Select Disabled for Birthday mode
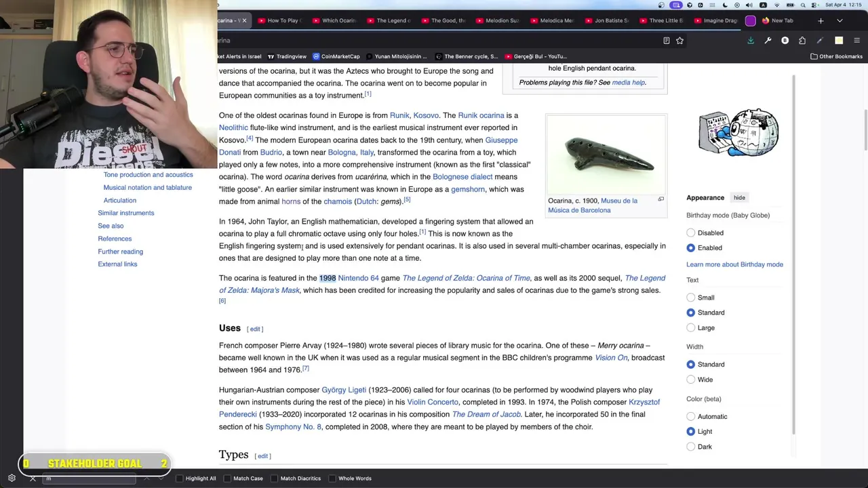 [x=690, y=233]
